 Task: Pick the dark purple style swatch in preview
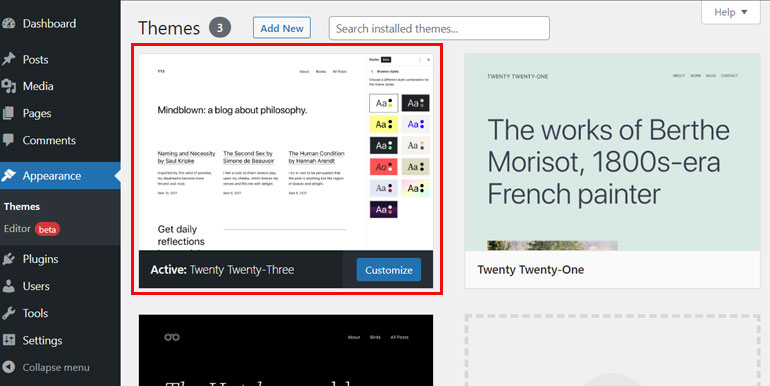pyautogui.click(x=384, y=209)
